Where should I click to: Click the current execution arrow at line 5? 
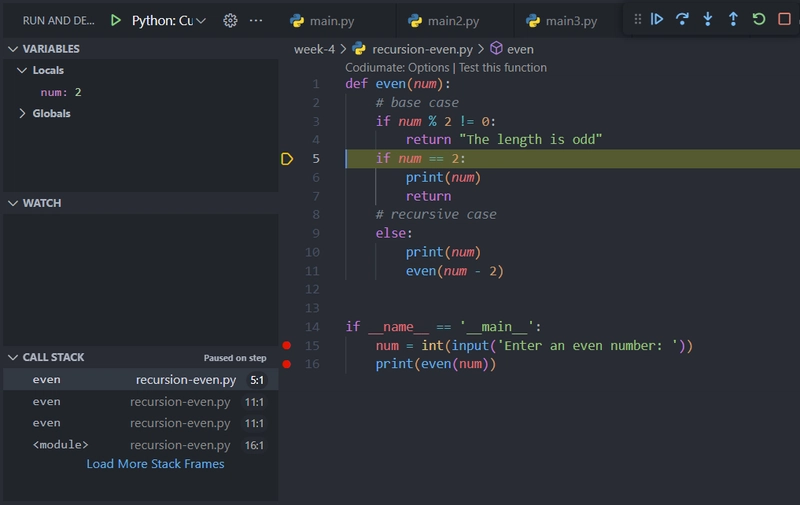[287, 159]
